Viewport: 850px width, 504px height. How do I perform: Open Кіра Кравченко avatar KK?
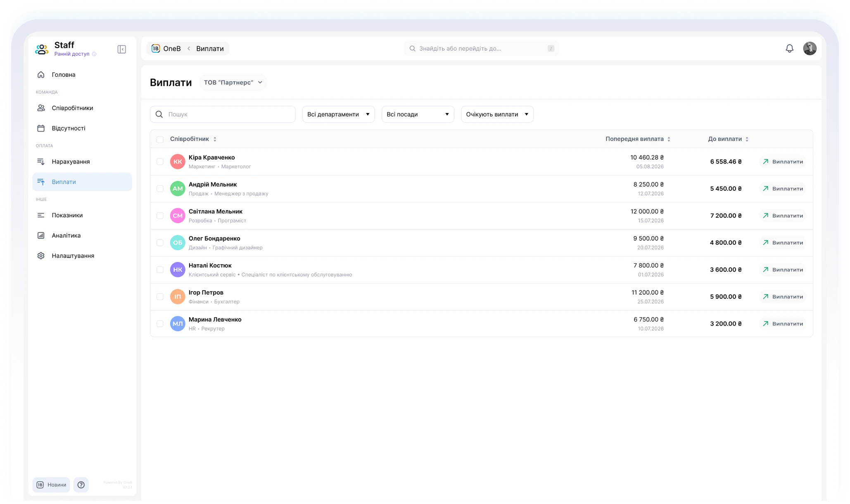178,161
